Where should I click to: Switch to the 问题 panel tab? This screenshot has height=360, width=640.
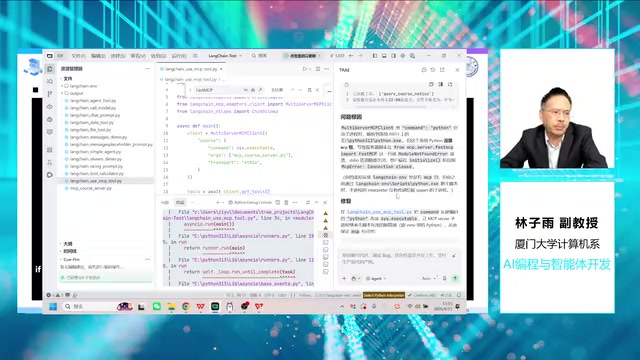(165, 202)
